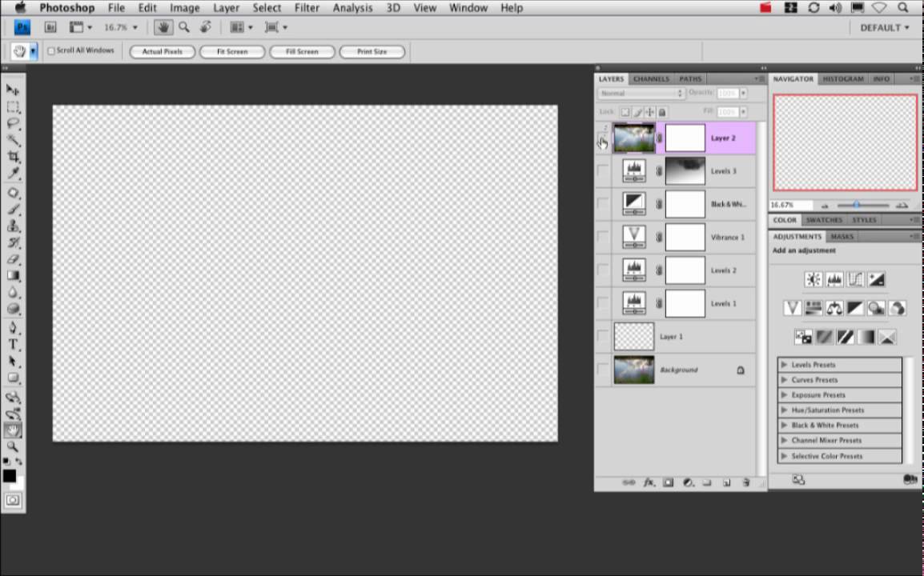Open the Analysis menu
Viewport: 924px width, 576px height.
352,8
